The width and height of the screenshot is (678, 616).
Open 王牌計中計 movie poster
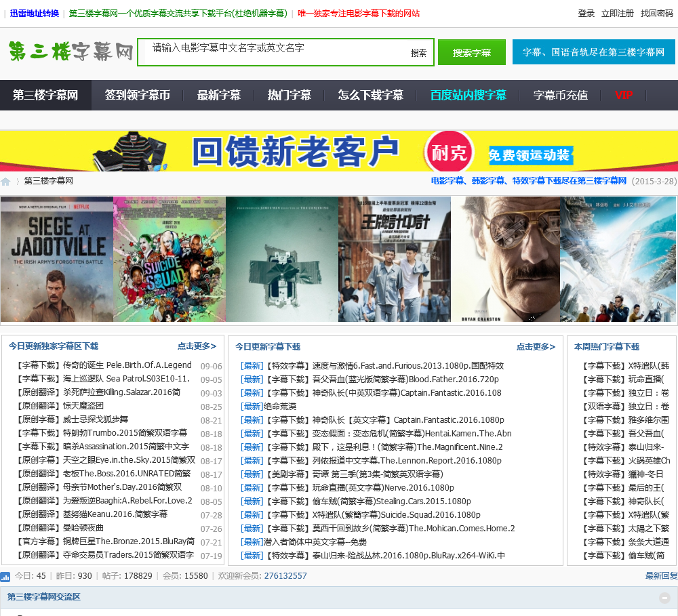395,259
